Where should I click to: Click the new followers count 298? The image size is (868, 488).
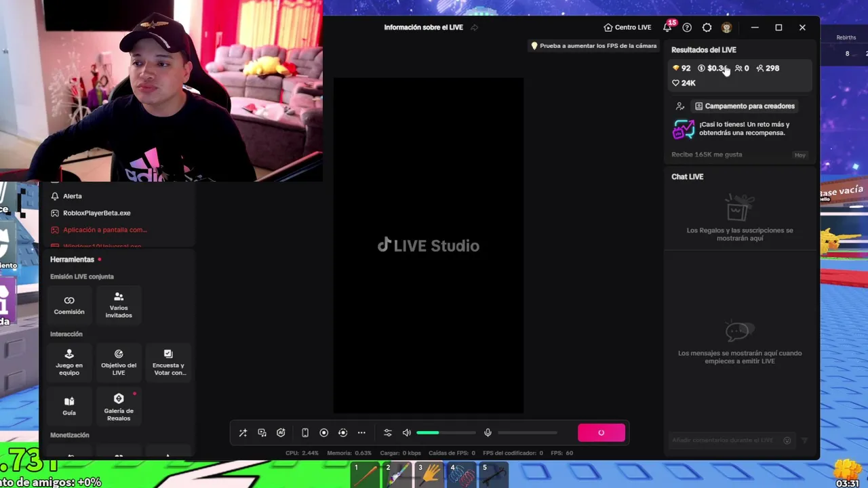(768, 68)
